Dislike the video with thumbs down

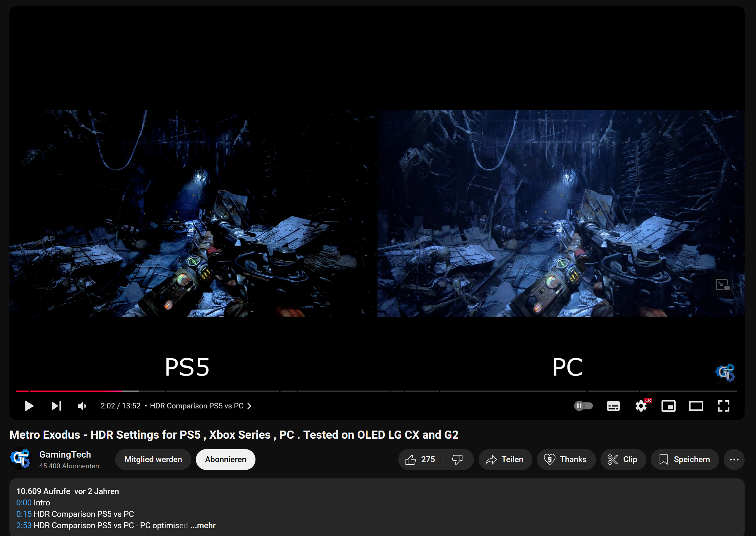457,460
